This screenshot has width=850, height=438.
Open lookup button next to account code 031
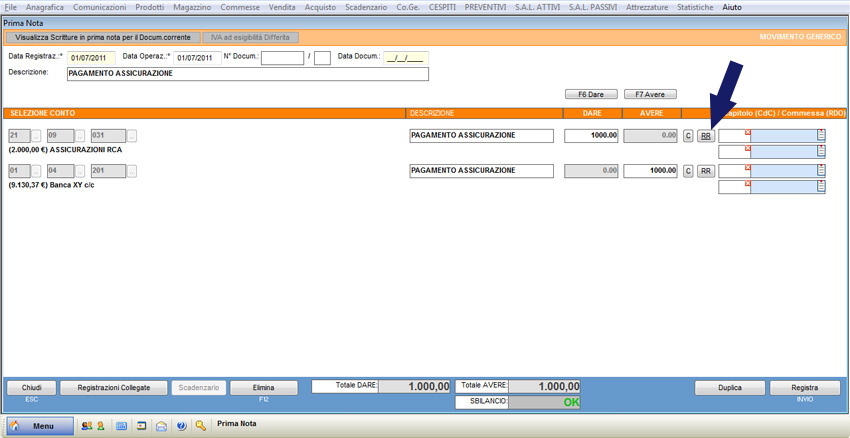click(x=132, y=136)
